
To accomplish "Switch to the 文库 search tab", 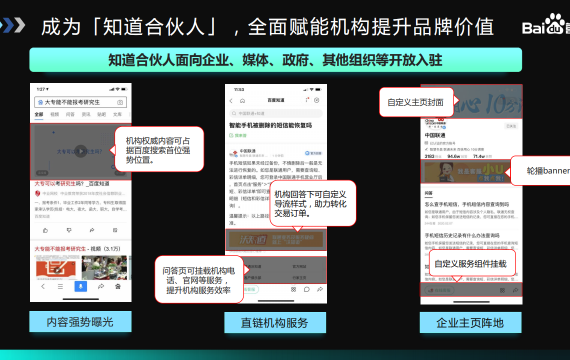I will [x=117, y=114].
